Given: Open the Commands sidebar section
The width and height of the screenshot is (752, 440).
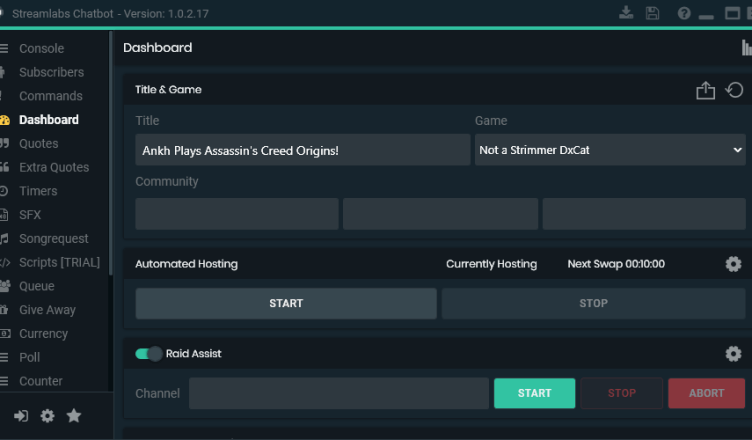Looking at the screenshot, I should coord(50,96).
